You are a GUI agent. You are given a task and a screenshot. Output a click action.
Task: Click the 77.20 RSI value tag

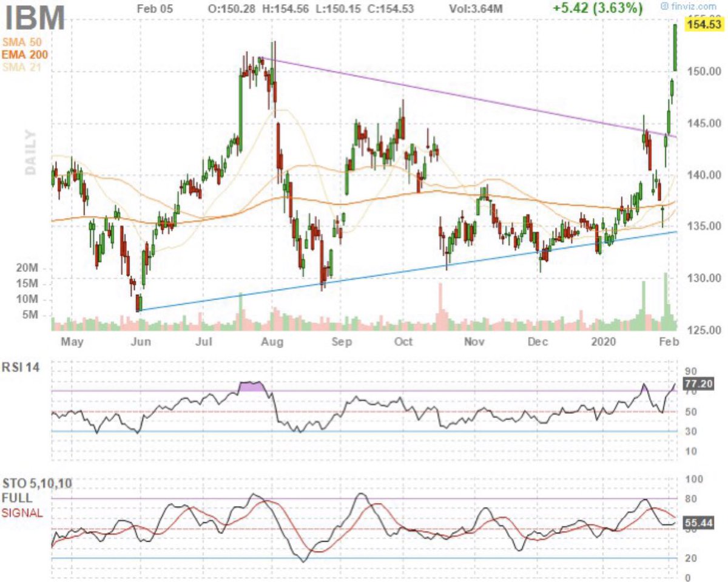click(698, 384)
